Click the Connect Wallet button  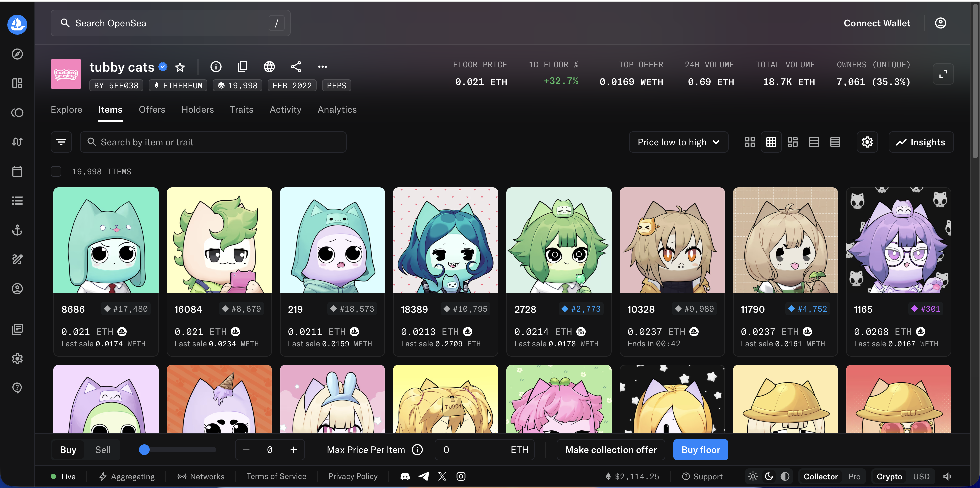[877, 23]
